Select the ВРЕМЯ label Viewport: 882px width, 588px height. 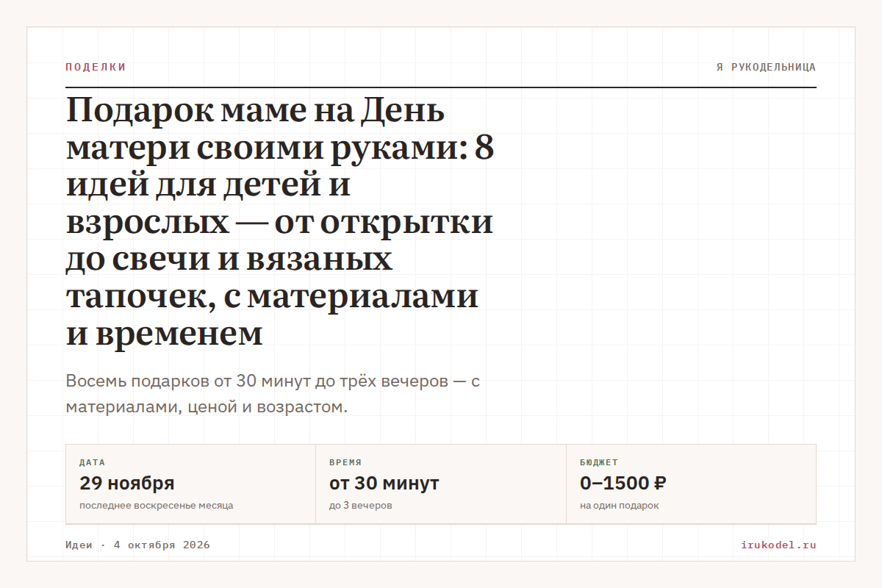345,463
